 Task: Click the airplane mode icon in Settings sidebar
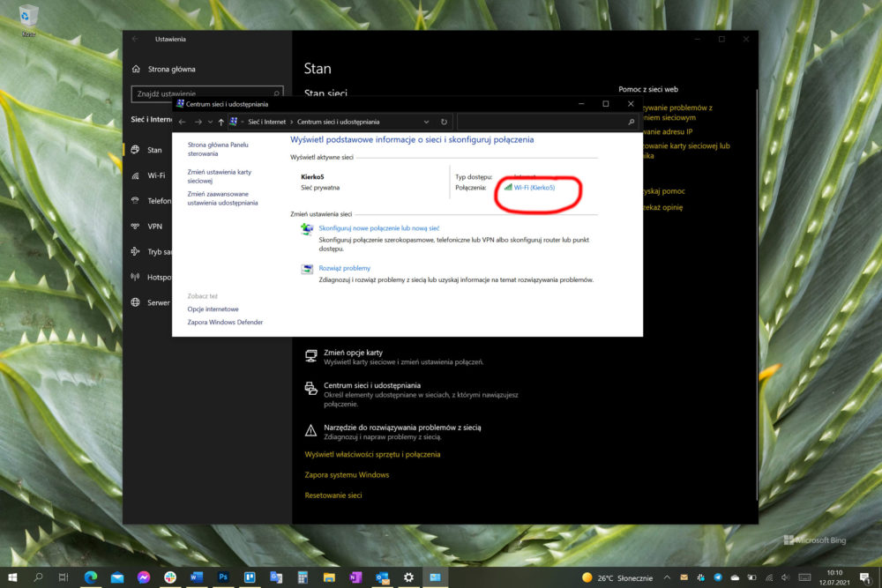pos(135,252)
